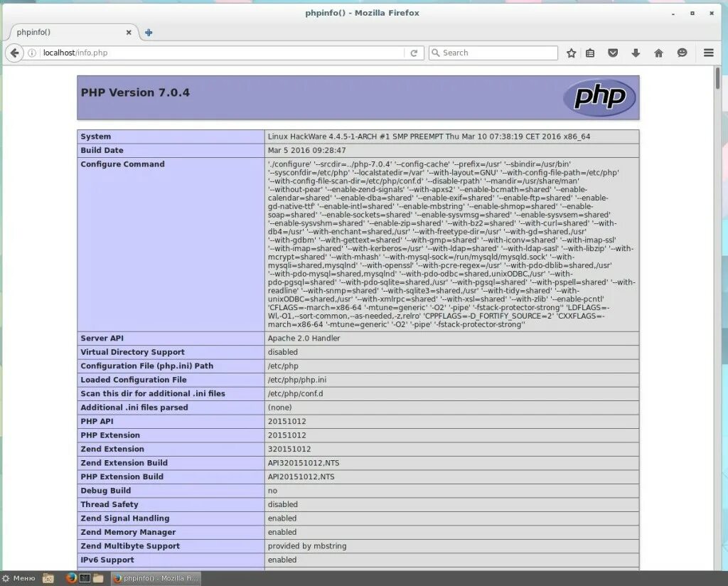
Task: Open the Hello chat smiley icon
Action: [x=682, y=53]
